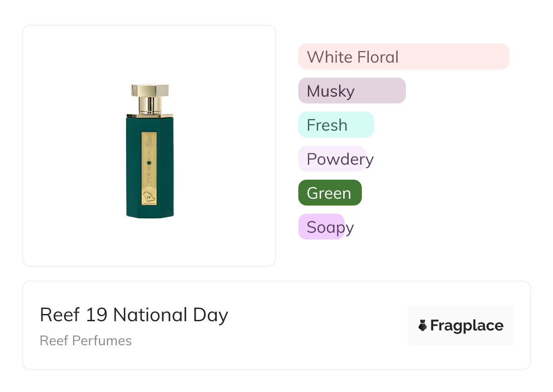Click the floral crest atop the gold plaque
The width and height of the screenshot is (553, 392).
tap(149, 143)
